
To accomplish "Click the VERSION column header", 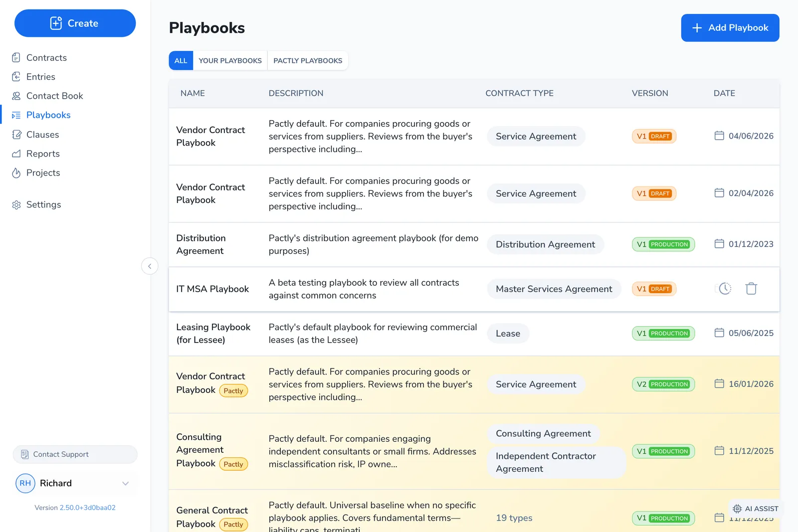I will point(650,93).
